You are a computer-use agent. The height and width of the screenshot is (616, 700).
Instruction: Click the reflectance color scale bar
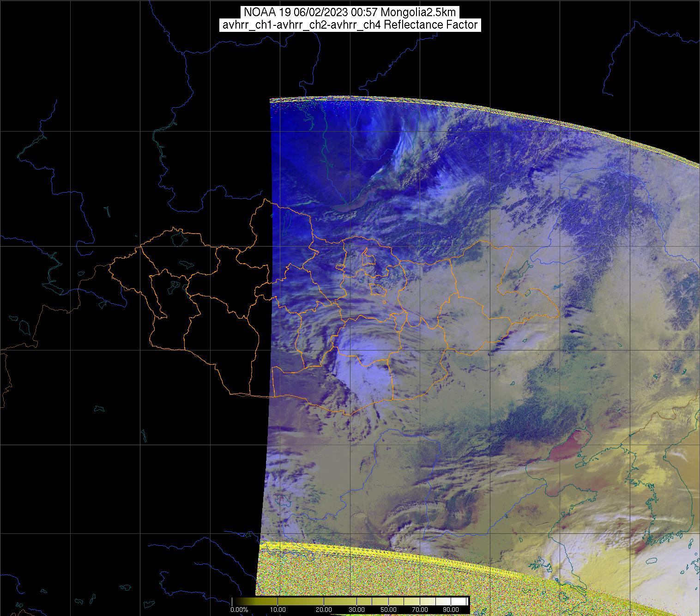(x=350, y=602)
